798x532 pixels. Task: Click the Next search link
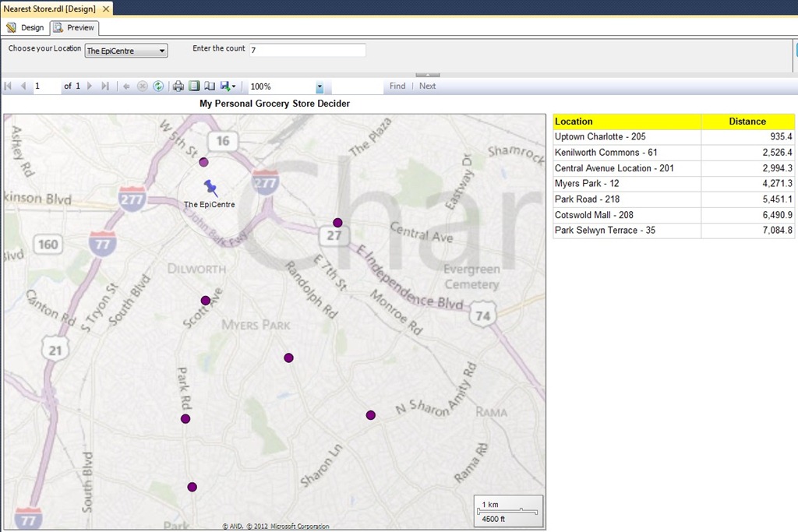[428, 86]
